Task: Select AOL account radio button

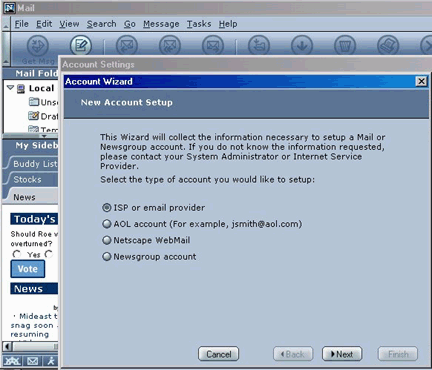Action: [x=106, y=224]
